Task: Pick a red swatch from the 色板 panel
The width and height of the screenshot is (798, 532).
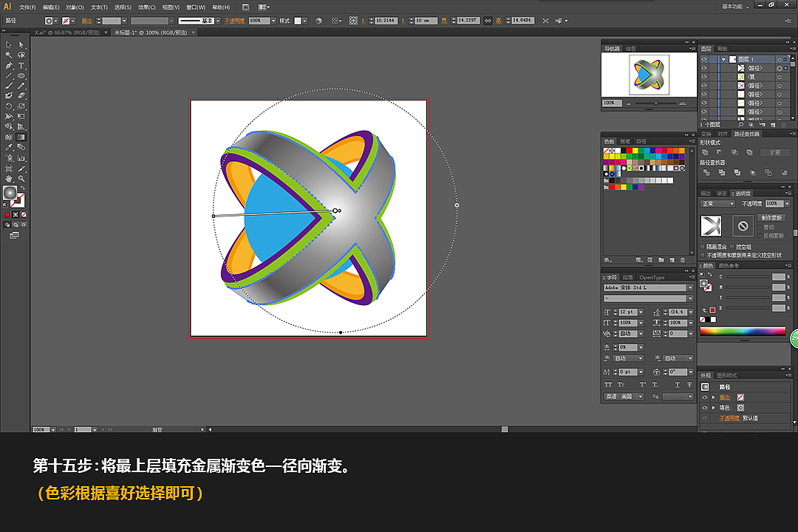Action: (629, 151)
